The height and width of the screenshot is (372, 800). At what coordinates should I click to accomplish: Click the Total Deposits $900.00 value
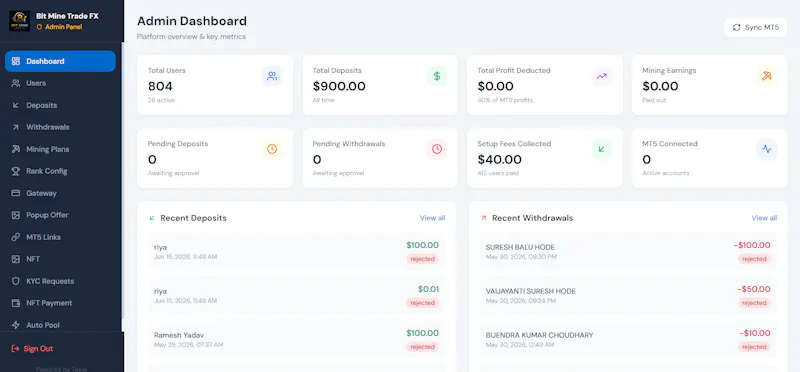coord(339,86)
